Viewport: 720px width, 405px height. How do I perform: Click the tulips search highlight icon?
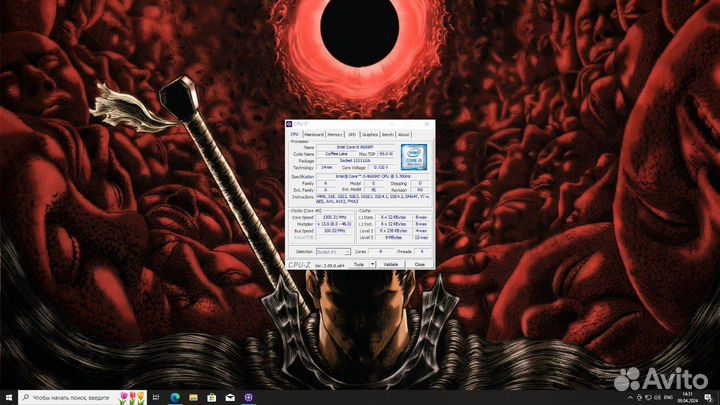click(x=132, y=397)
